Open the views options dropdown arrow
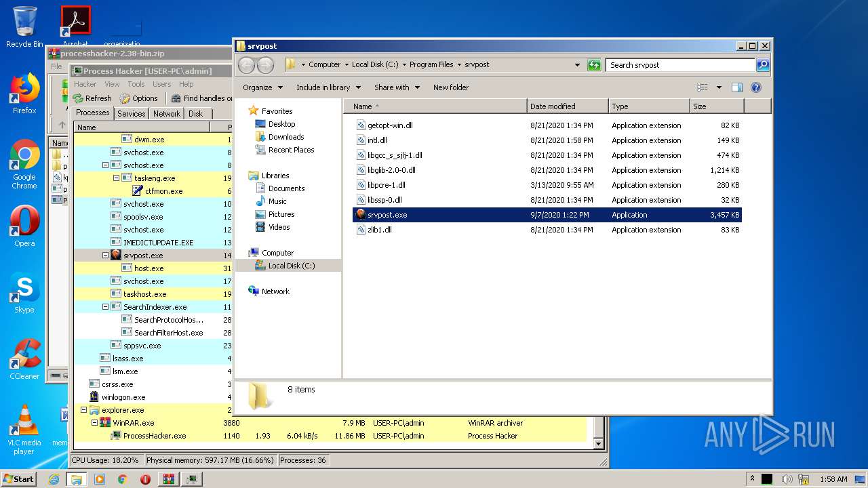The image size is (868, 488). [x=719, y=87]
